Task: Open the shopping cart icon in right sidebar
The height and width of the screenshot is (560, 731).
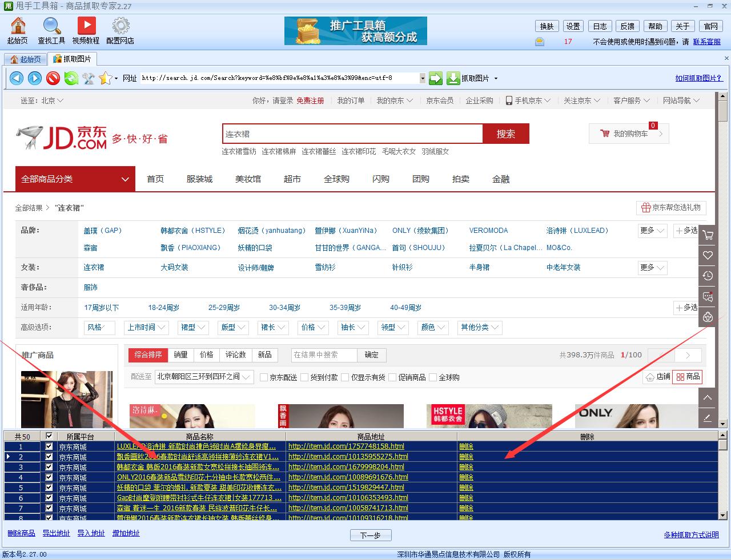Action: 708,234
